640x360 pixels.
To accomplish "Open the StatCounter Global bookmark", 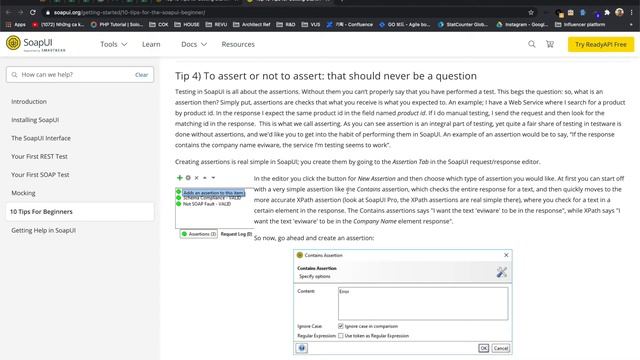I will (x=463, y=24).
